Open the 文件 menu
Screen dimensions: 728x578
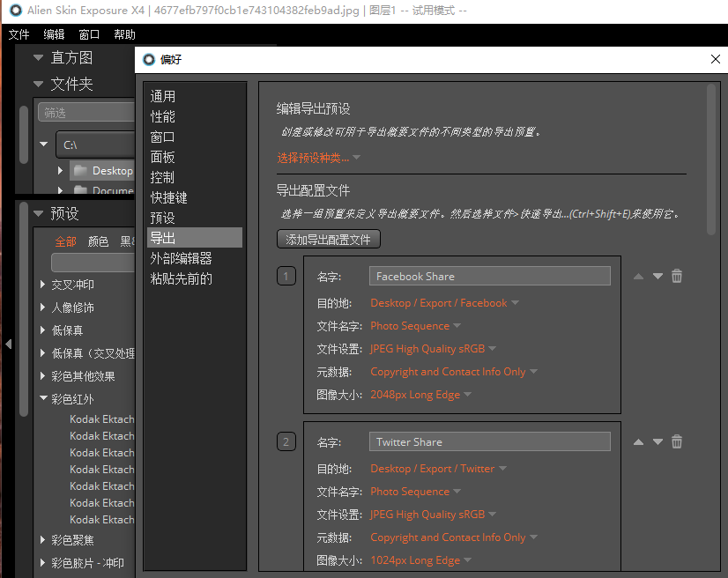click(x=19, y=34)
